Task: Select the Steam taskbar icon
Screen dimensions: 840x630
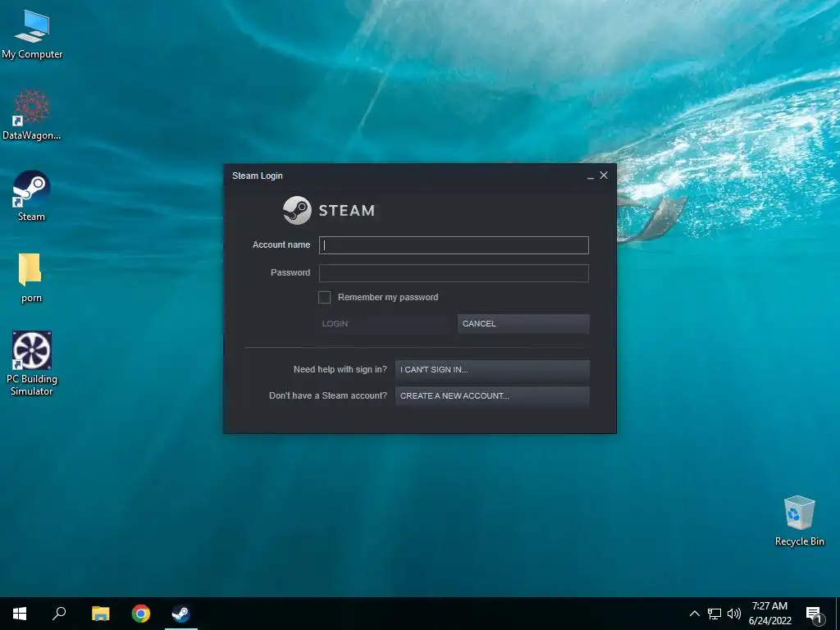Action: coord(181,614)
